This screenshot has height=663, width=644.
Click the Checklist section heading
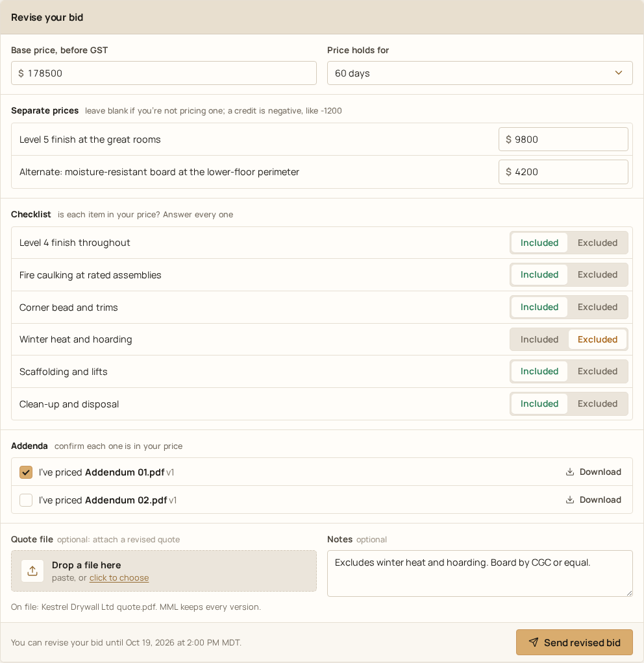(31, 214)
